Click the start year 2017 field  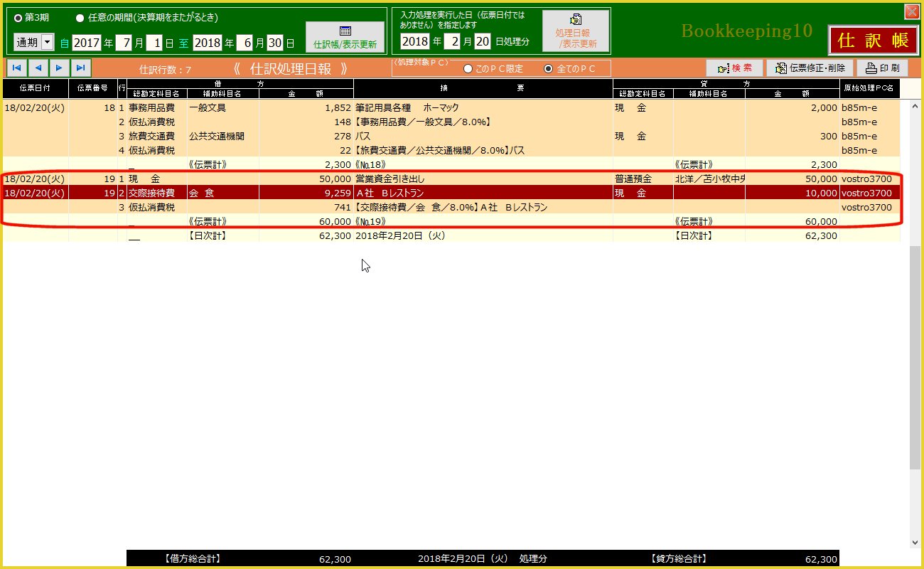coord(86,43)
